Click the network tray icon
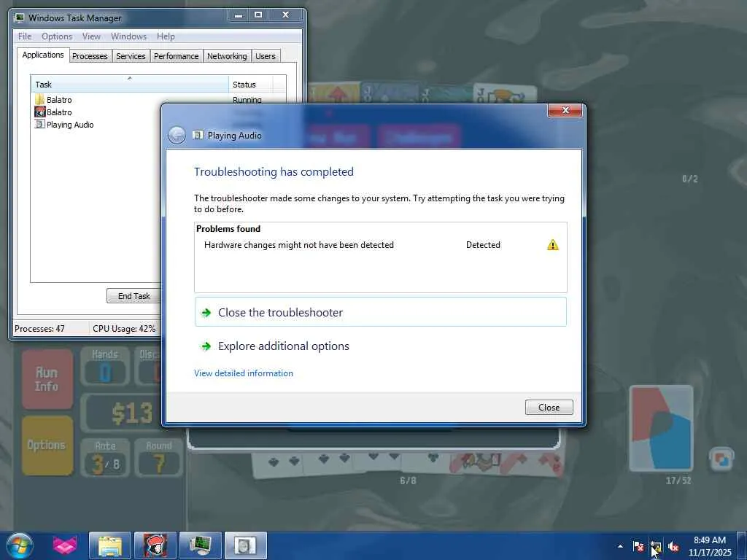Screen dimensions: 747x560 656,546
